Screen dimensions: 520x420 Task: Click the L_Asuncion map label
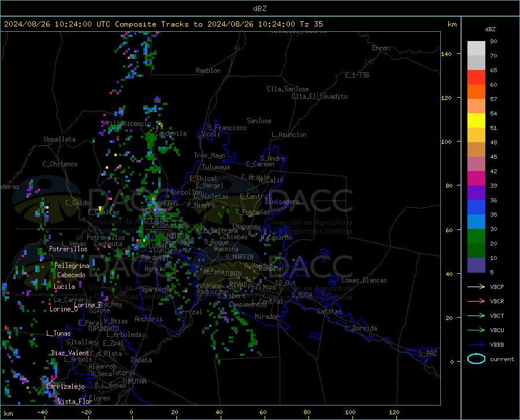click(x=289, y=135)
